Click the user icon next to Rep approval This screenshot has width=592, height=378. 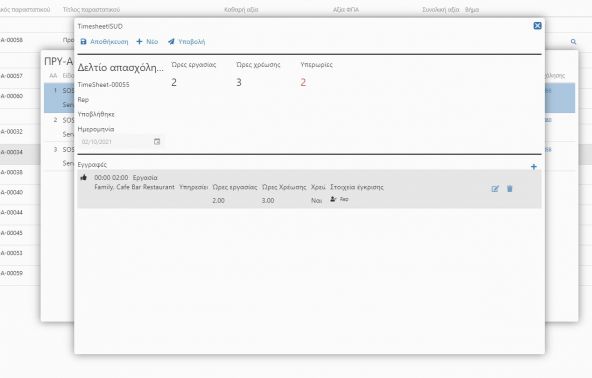[x=333, y=199]
